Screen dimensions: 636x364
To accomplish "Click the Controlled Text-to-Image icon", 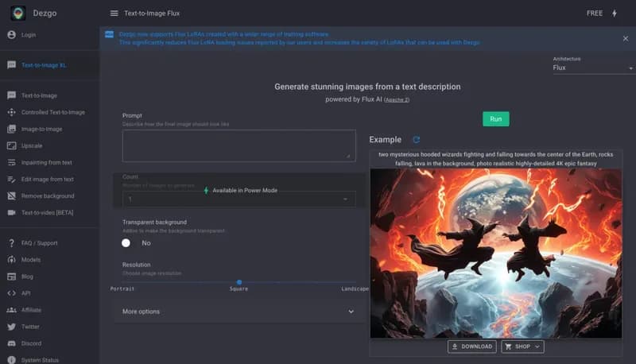I will (x=11, y=112).
